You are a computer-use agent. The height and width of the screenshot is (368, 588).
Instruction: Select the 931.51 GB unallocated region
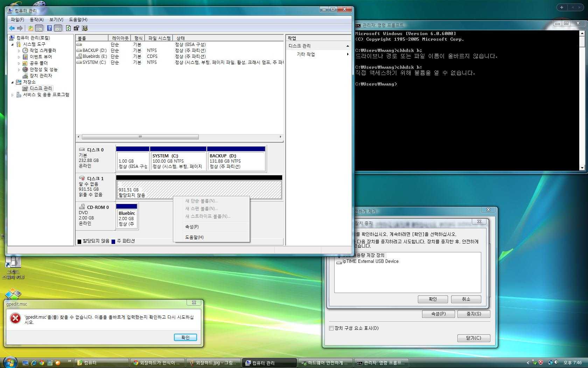(x=199, y=188)
